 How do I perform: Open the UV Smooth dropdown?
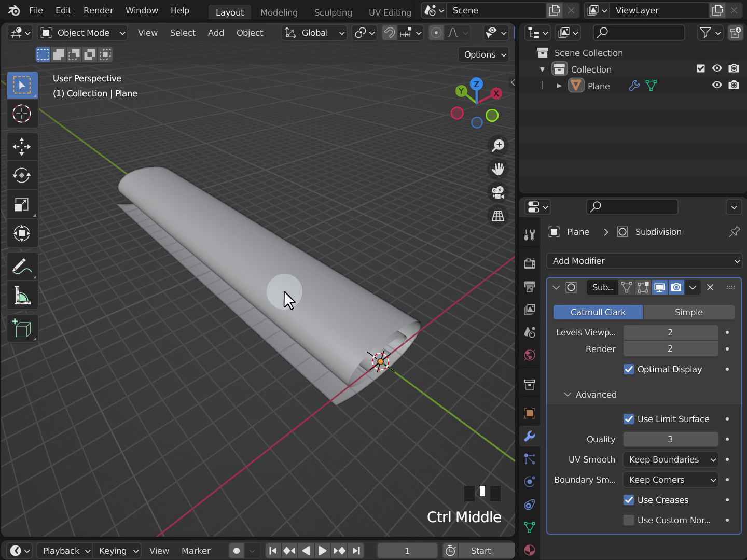tap(671, 459)
